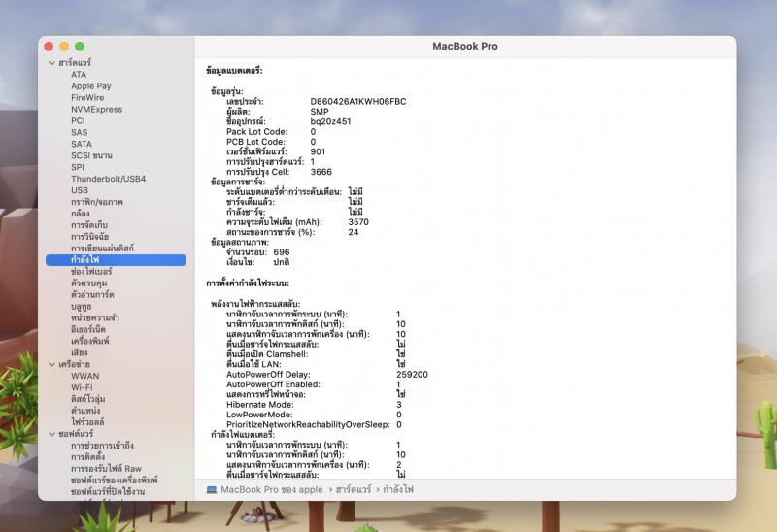The image size is (777, 532).
Task: Select การช่วยการเข้าถึง under software
Action: (103, 446)
